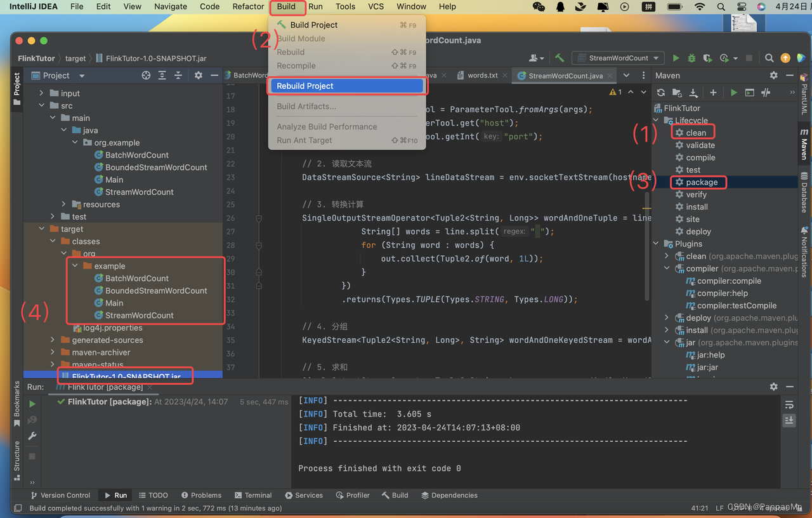Open the Services tool window

[304, 495]
